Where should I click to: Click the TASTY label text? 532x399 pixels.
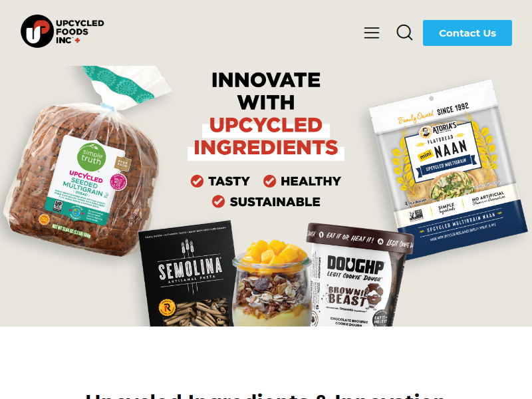pyautogui.click(x=229, y=181)
